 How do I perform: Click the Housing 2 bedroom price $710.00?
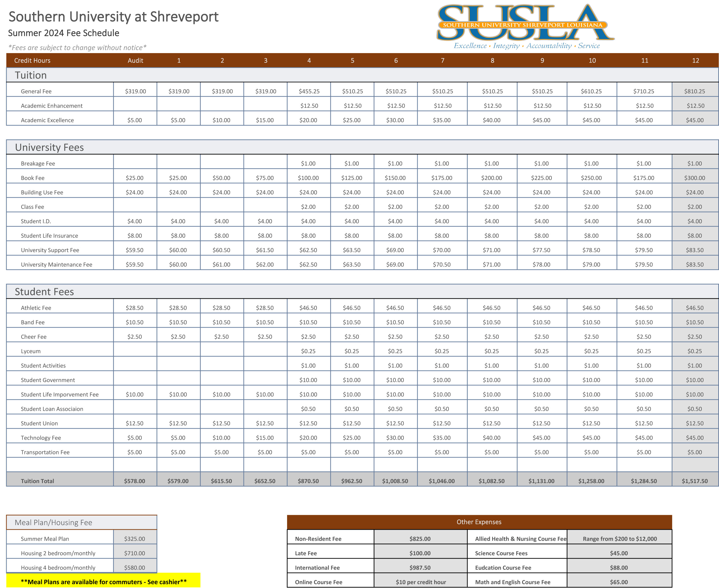[x=135, y=553]
